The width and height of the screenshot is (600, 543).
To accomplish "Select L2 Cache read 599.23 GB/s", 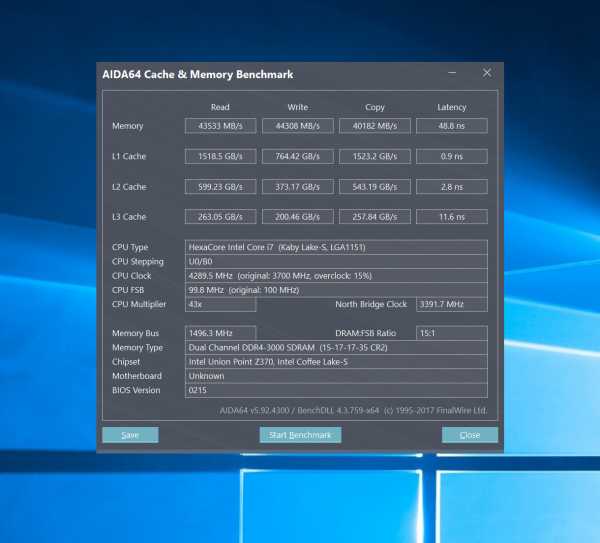I will pyautogui.click(x=220, y=187).
